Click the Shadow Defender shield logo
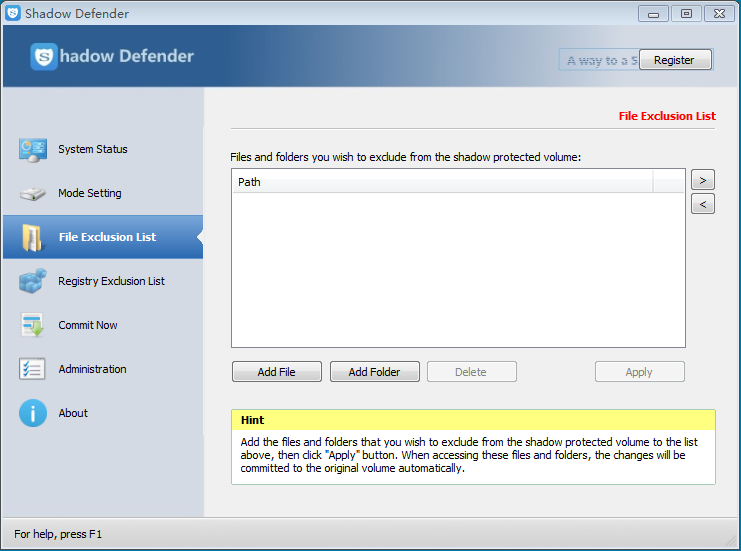 pos(44,57)
